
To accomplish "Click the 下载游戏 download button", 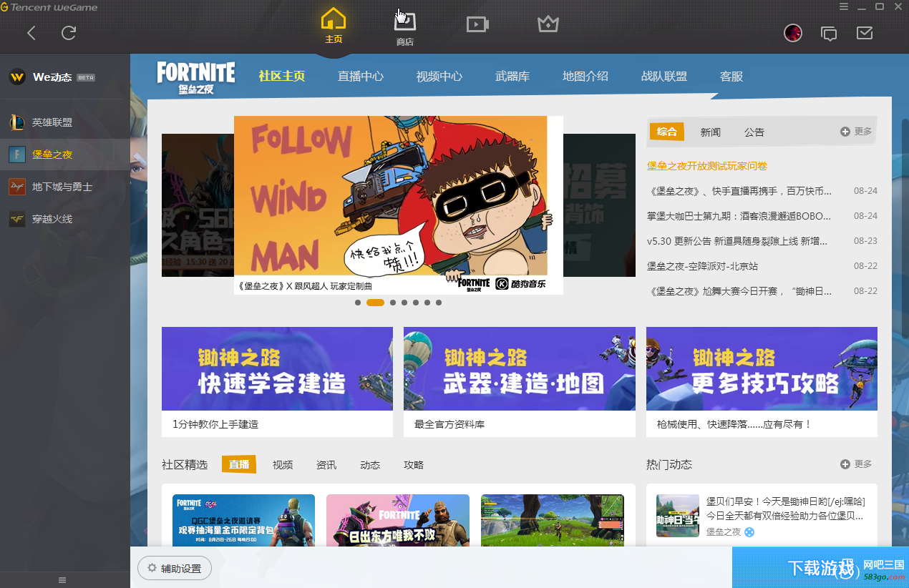I will 820,568.
